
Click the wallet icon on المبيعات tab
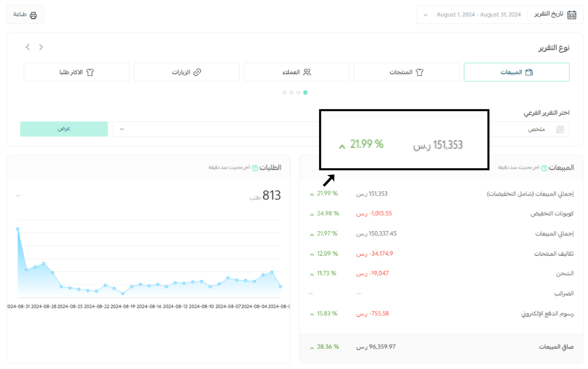coord(529,72)
